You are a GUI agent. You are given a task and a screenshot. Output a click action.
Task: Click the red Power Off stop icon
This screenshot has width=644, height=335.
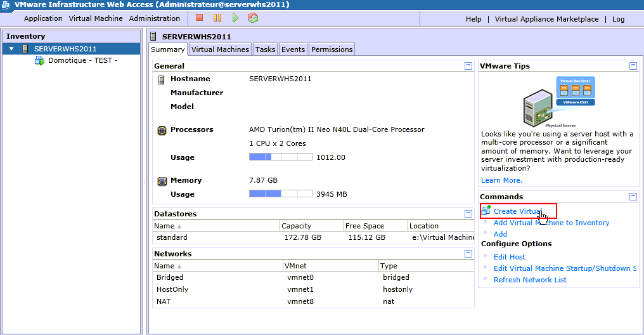click(200, 18)
